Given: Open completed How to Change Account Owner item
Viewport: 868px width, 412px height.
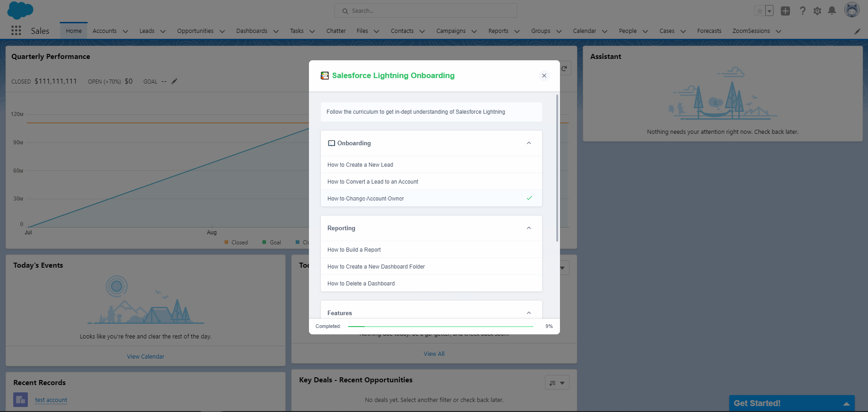Looking at the screenshot, I should coord(431,199).
